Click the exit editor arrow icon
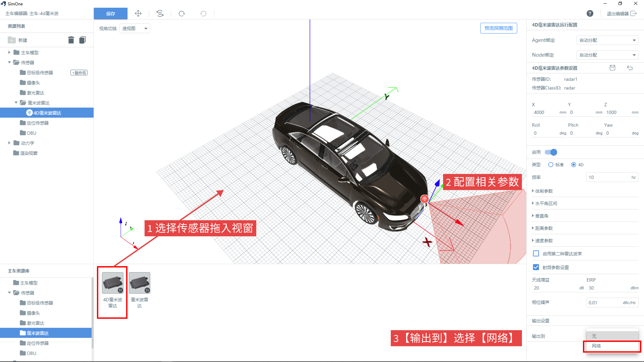 pos(633,13)
